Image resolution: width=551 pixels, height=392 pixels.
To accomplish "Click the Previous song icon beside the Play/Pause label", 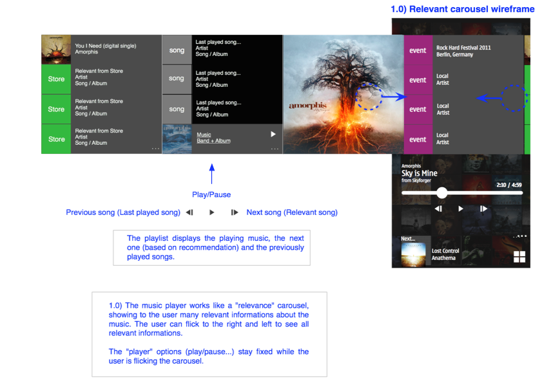I will pyautogui.click(x=189, y=212).
